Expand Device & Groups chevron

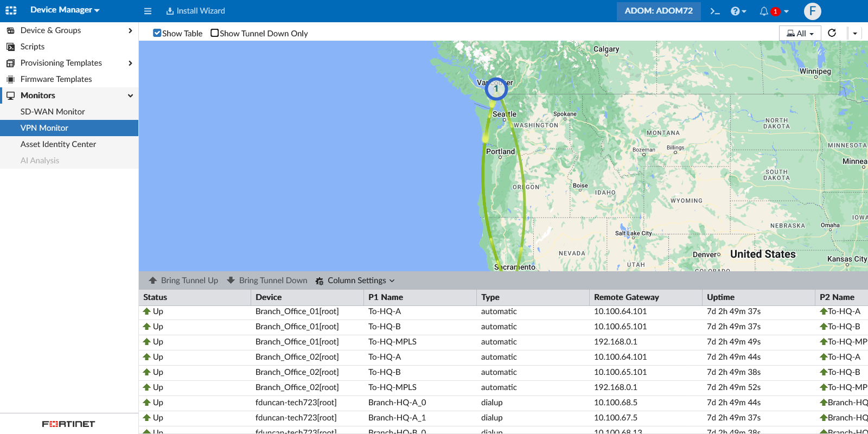(x=130, y=30)
